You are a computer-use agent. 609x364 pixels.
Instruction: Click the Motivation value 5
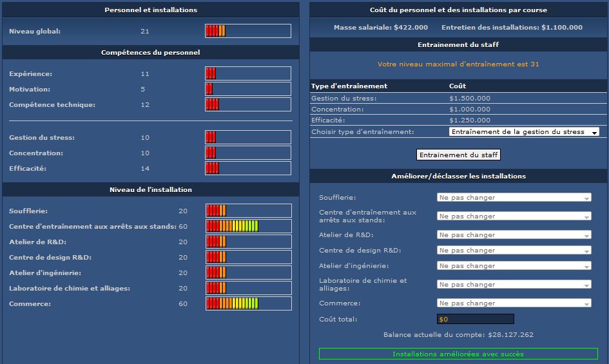[142, 90]
